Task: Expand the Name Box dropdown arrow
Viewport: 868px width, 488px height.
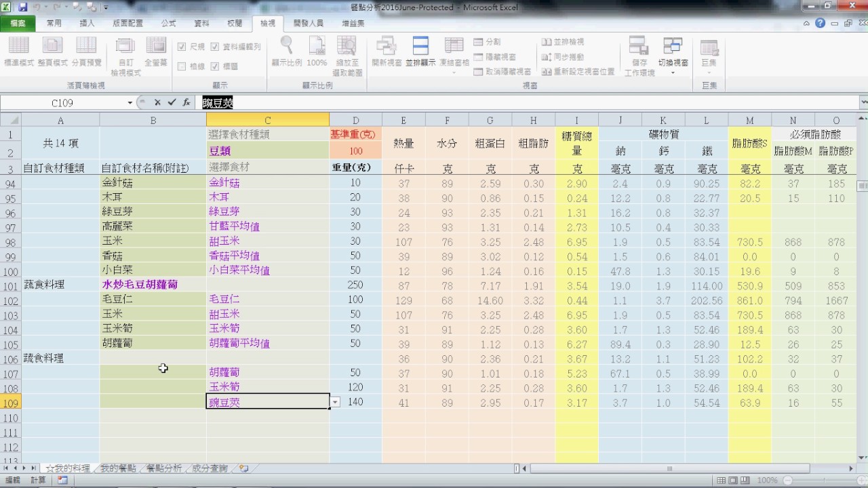Action: [x=130, y=103]
